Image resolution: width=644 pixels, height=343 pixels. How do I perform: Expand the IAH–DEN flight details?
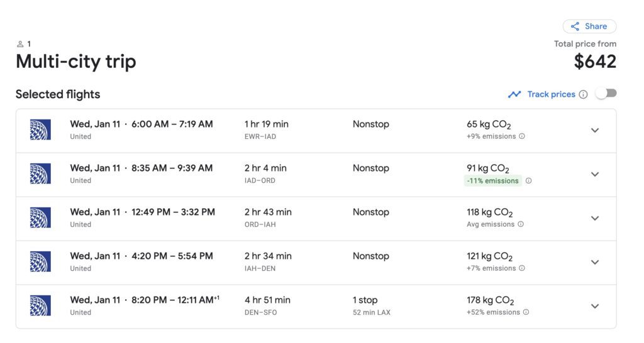point(594,263)
